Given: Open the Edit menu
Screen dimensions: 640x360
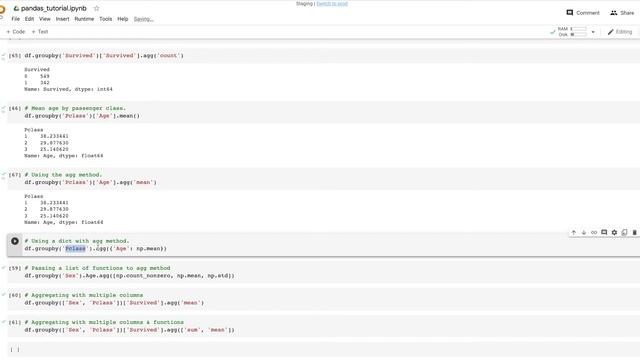Looking at the screenshot, I should click(x=29, y=19).
